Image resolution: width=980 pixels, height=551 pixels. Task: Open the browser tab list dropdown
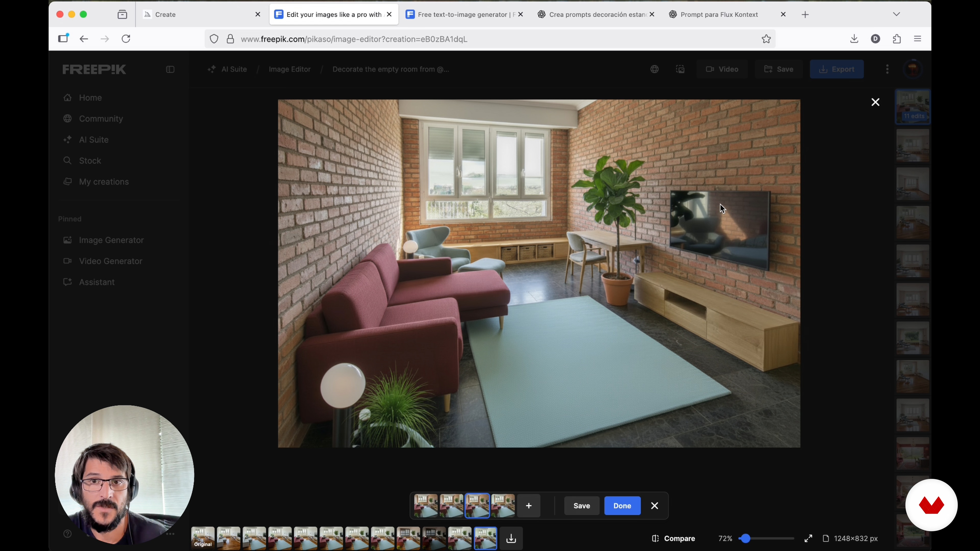coord(896,15)
